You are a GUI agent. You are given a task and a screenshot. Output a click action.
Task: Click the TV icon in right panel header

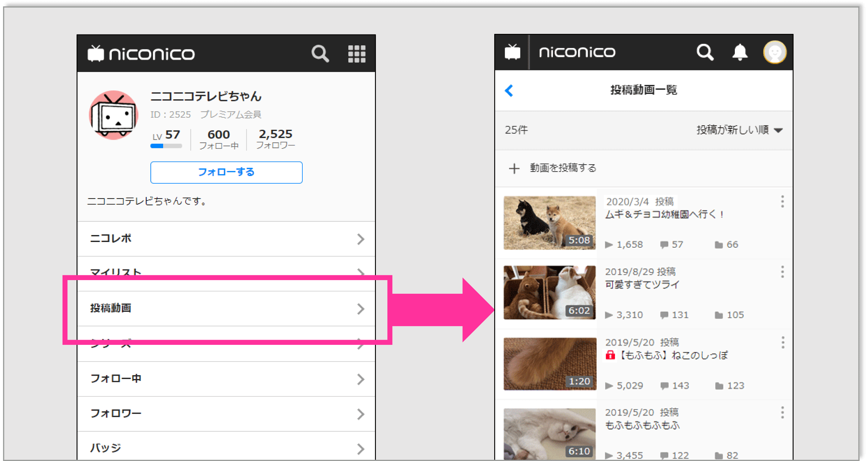512,52
